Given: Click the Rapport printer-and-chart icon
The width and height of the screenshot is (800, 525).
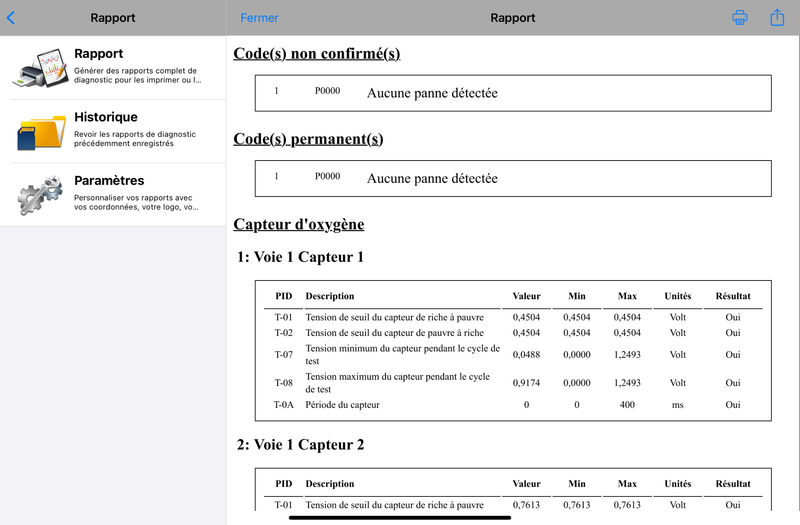Looking at the screenshot, I should (40, 68).
